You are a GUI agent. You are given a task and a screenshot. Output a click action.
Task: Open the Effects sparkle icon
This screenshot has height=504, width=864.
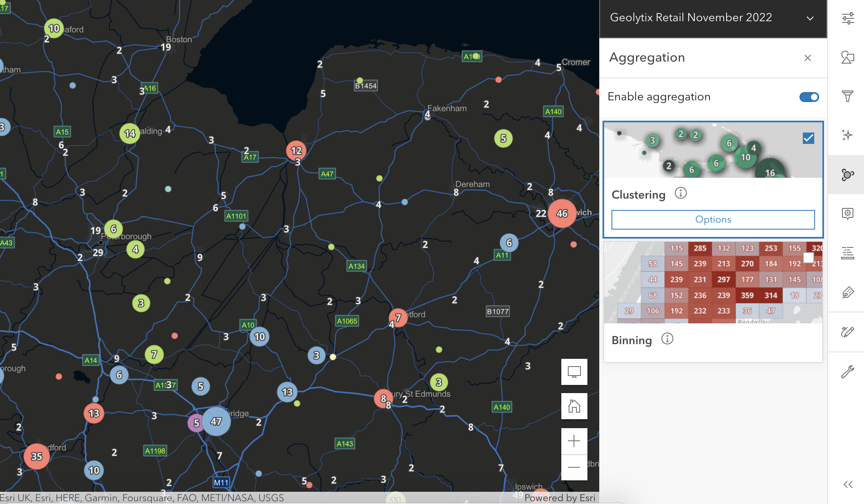tap(848, 135)
